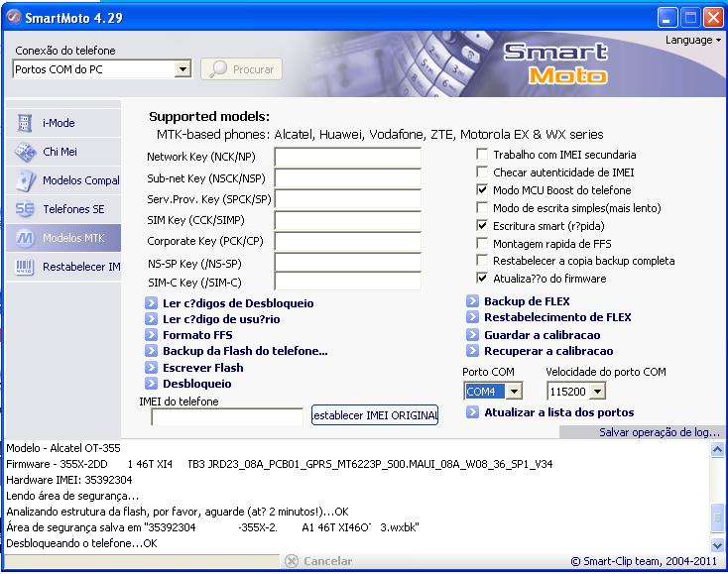
Task: Uncheck Modo MCU Boost do telefone
Action: click(483, 190)
